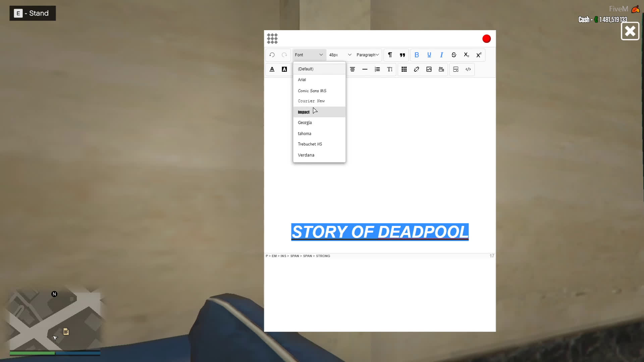Screen dimensions: 644x362
Task: Click the character count 17
Action: (492, 256)
